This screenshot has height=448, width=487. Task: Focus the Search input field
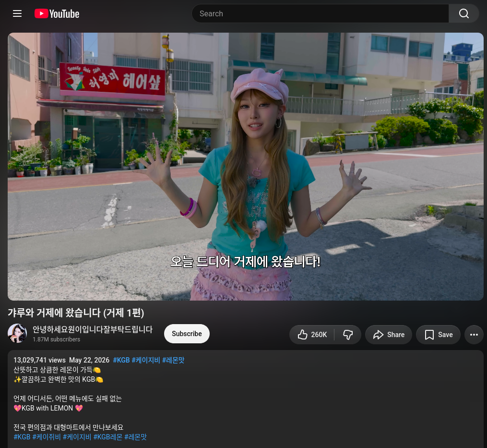tap(320, 13)
